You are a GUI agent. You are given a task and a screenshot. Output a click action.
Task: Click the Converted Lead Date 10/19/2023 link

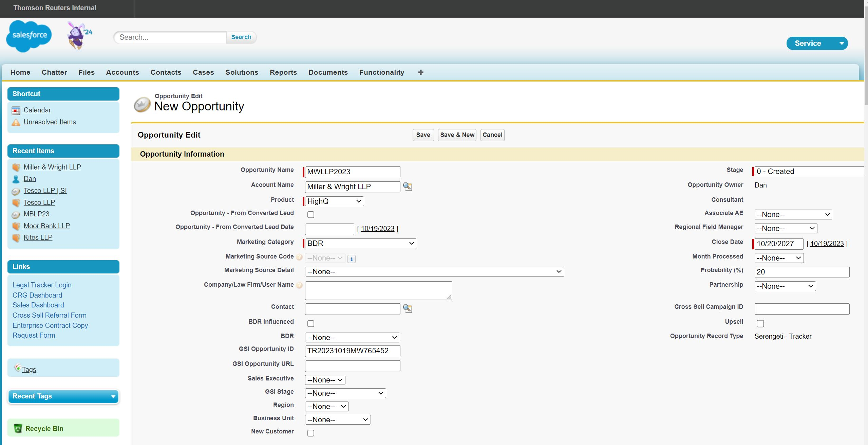coord(378,229)
